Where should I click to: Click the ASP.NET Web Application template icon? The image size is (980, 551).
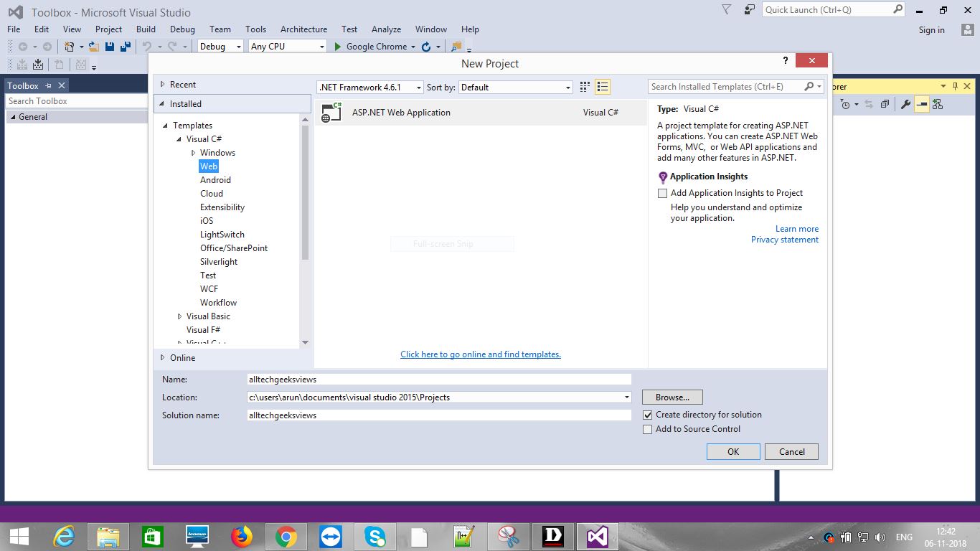[331, 112]
